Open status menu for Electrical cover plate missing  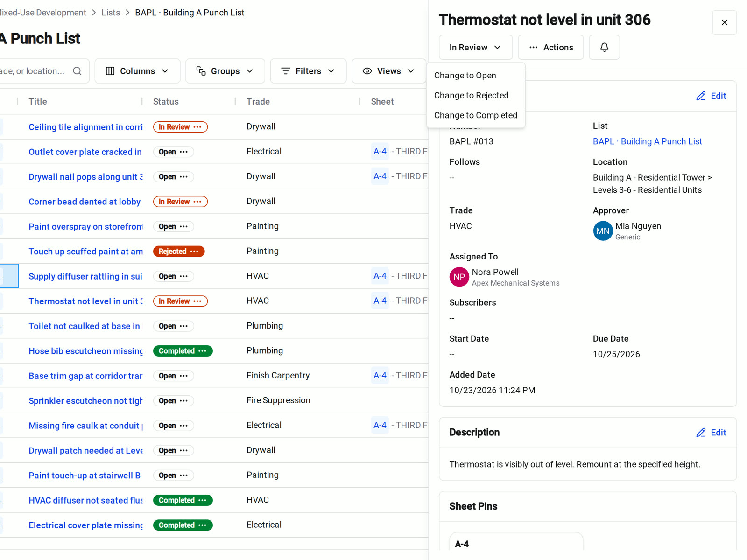183,525
